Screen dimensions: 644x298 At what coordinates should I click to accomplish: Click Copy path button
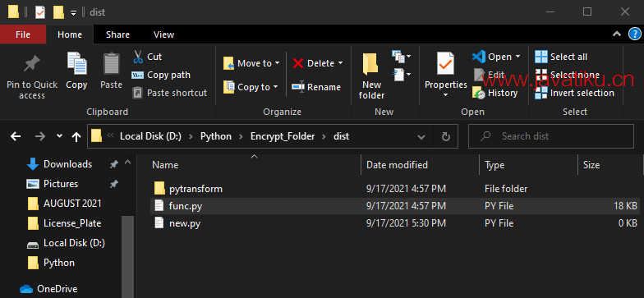click(161, 75)
